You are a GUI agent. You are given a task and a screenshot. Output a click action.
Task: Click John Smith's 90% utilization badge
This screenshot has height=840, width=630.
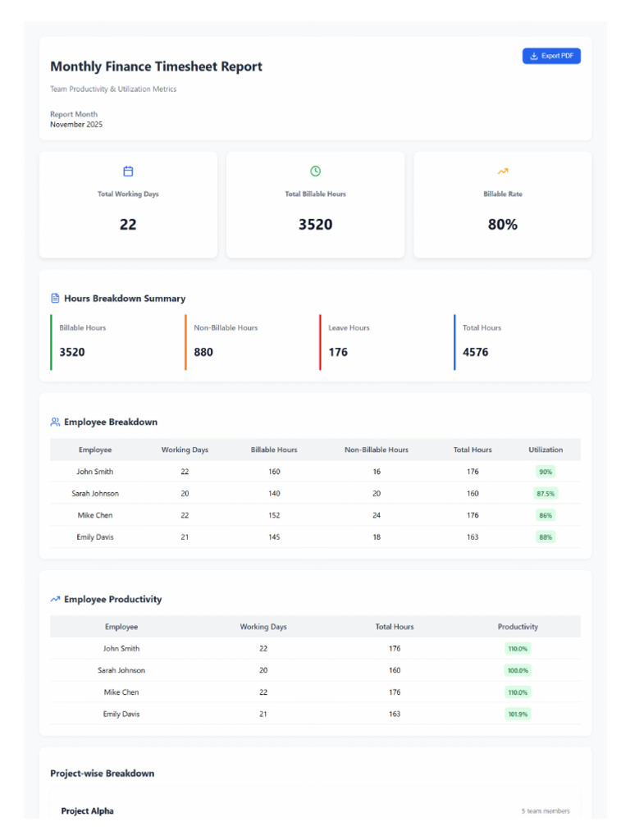[x=546, y=472]
